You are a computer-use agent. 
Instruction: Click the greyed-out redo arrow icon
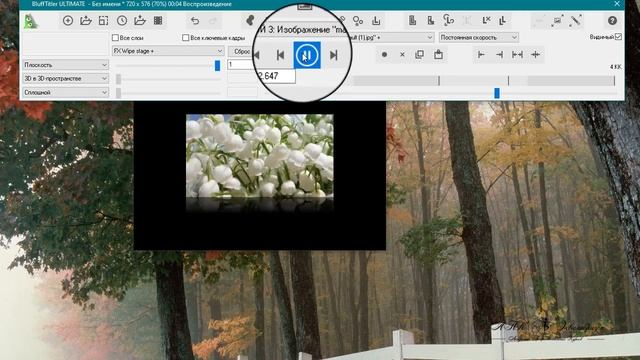[x=213, y=20]
